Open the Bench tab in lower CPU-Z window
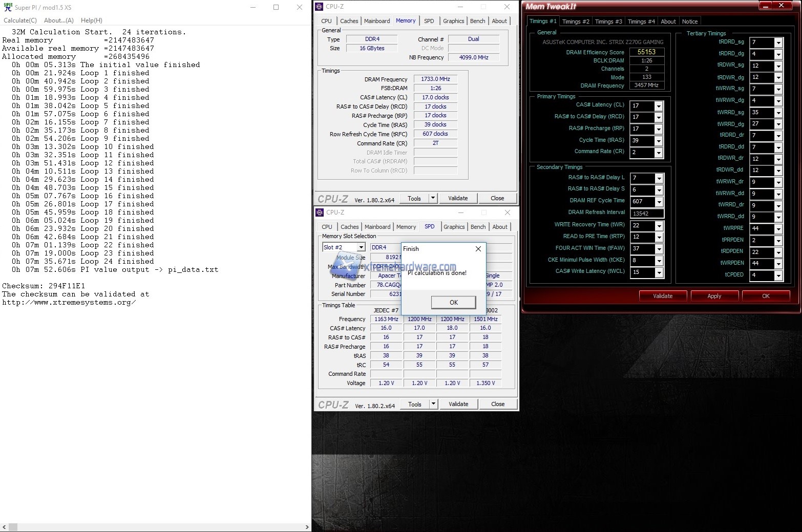 click(x=478, y=227)
